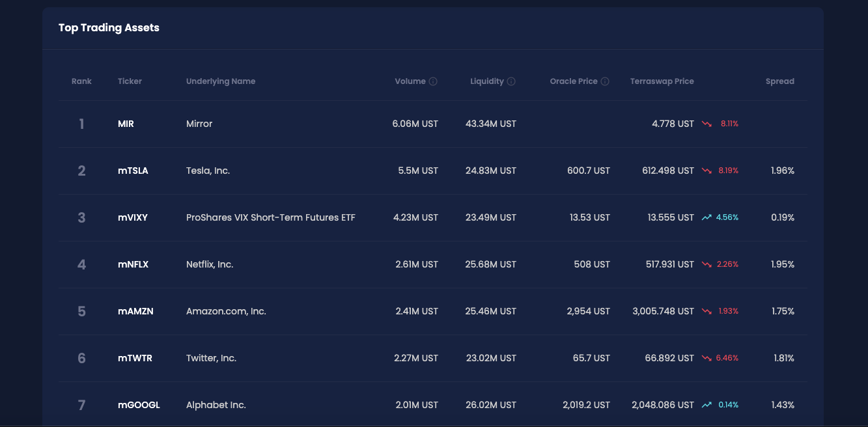
Task: Click the Spread column header
Action: (x=780, y=81)
